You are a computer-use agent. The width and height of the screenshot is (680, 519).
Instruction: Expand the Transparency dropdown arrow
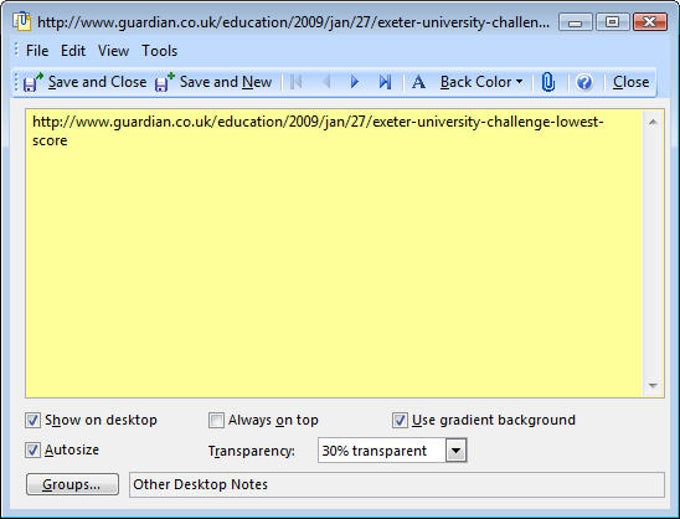[456, 450]
